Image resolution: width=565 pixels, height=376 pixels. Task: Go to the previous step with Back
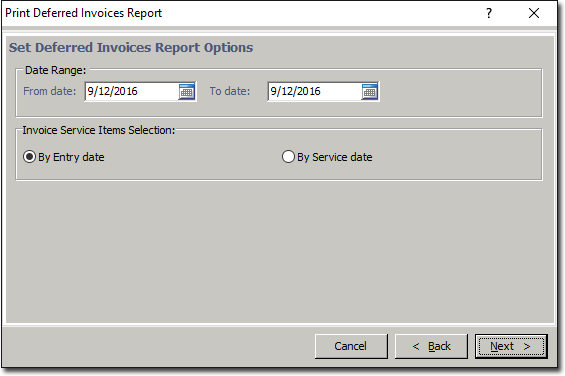[x=431, y=346]
